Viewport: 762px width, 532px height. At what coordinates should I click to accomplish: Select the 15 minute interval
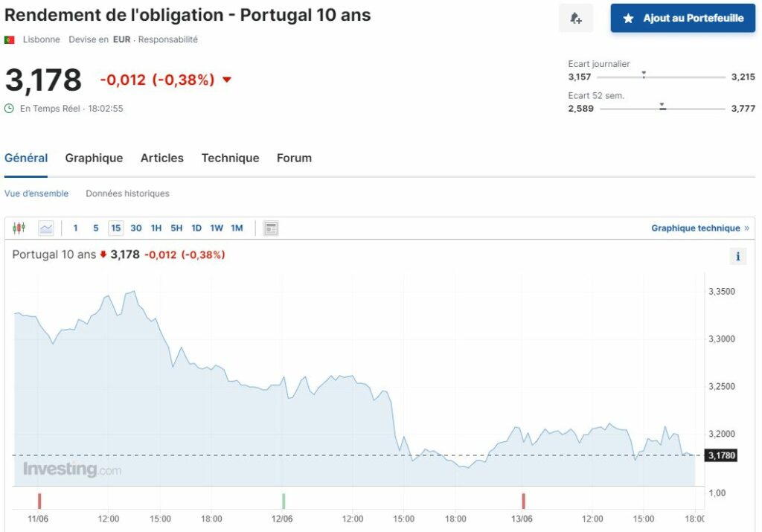click(115, 228)
